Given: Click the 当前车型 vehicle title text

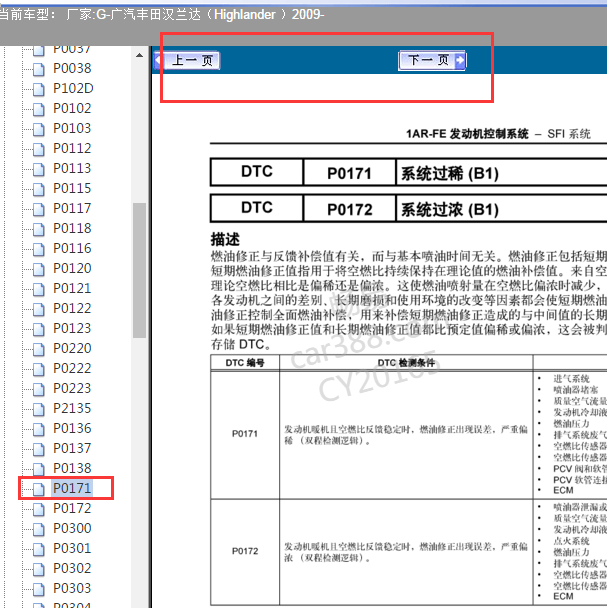Looking at the screenshot, I should point(161,15).
